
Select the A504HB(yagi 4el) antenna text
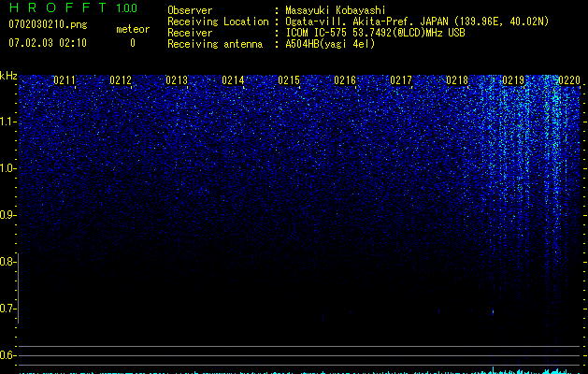click(330, 44)
